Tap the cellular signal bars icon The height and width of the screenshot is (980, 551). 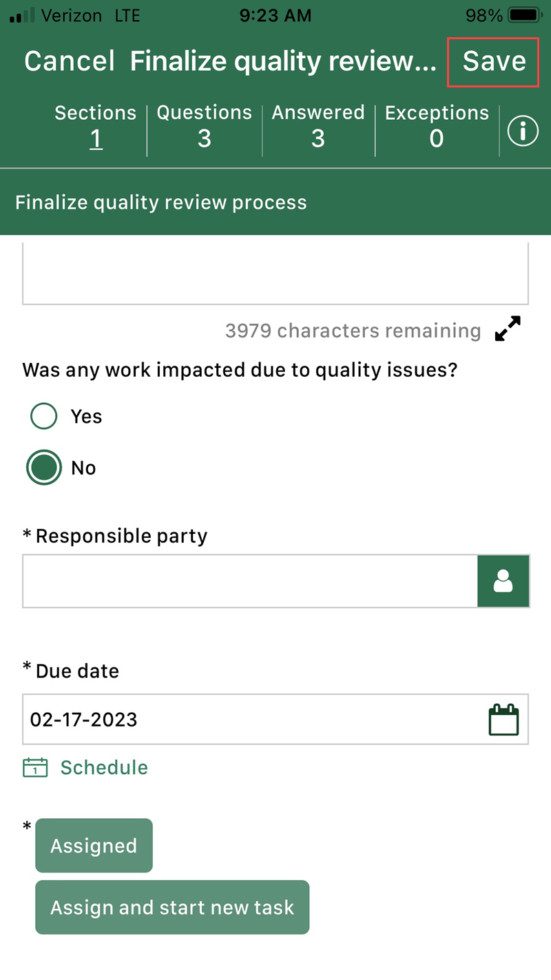pos(21,15)
